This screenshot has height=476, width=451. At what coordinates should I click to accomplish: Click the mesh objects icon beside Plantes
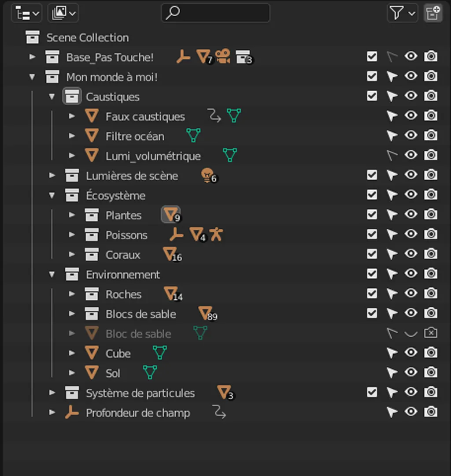pos(170,215)
